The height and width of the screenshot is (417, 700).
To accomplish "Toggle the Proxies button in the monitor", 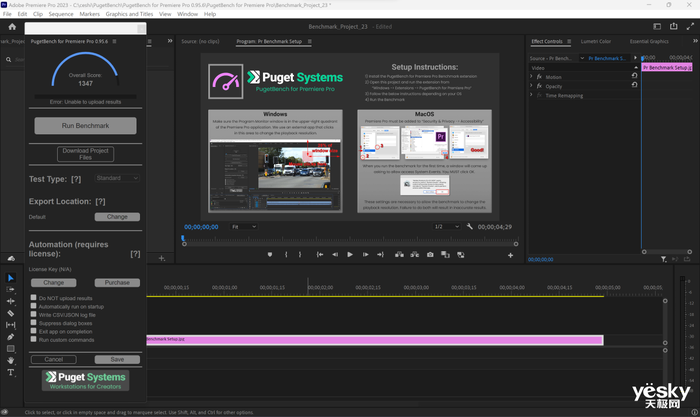I will click(460, 254).
